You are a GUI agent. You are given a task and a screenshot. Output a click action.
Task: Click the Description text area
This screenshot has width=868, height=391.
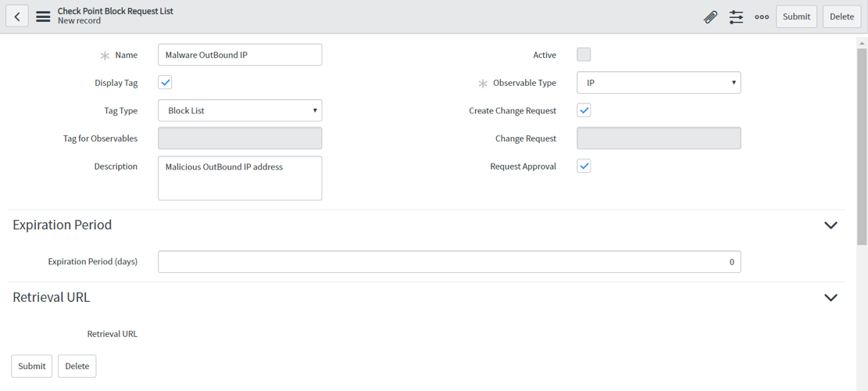(x=240, y=178)
